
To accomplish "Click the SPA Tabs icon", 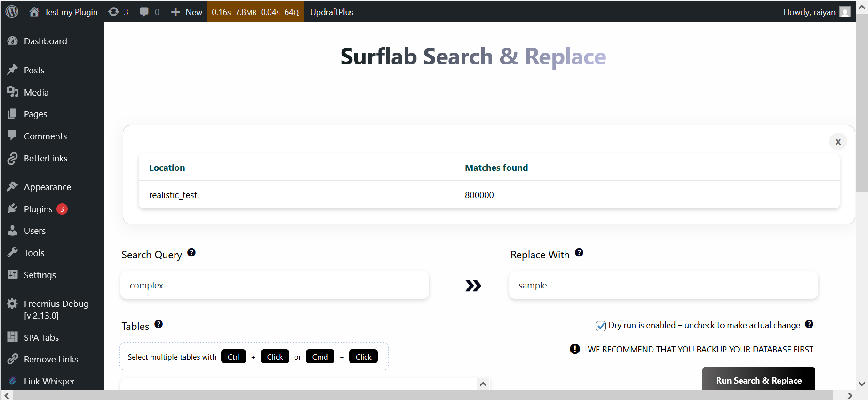I will coord(13,337).
